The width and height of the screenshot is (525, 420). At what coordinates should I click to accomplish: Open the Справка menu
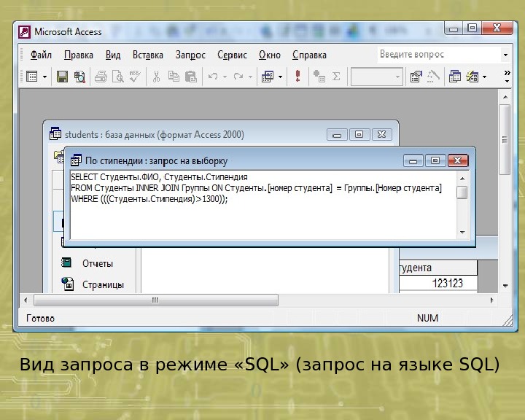tap(309, 55)
